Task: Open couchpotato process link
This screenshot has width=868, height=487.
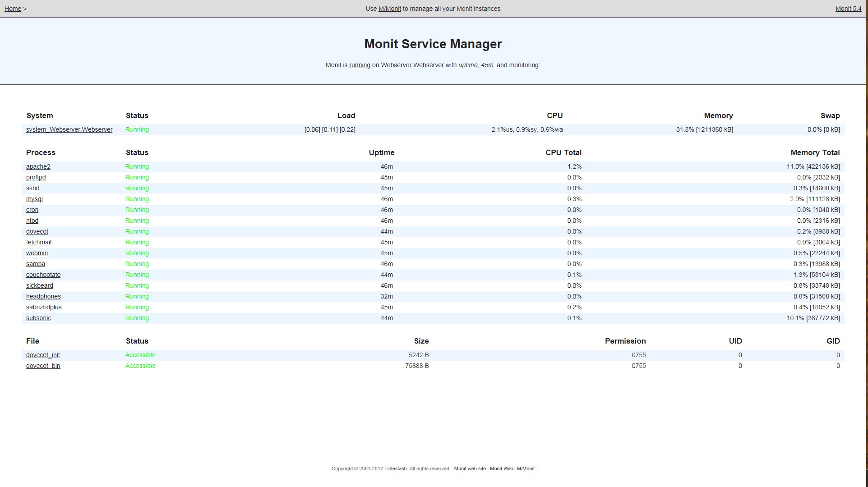Action: pyautogui.click(x=43, y=275)
